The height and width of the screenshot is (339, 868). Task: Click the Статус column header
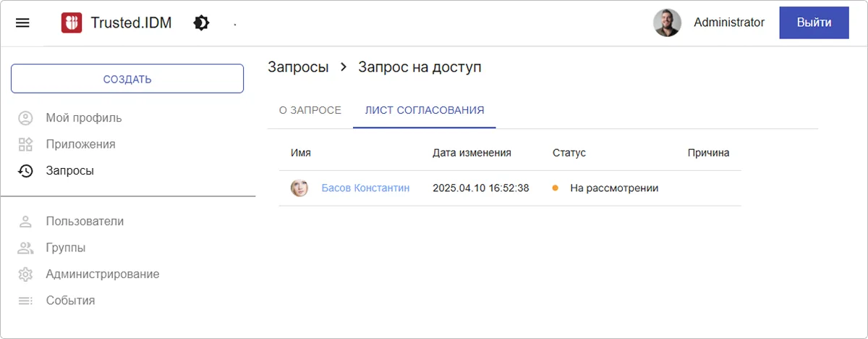[569, 153]
